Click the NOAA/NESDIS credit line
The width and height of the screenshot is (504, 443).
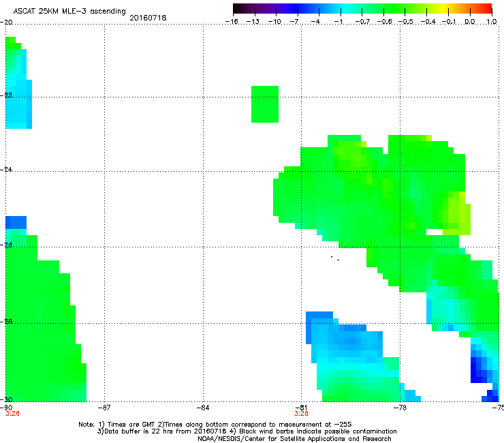click(294, 439)
